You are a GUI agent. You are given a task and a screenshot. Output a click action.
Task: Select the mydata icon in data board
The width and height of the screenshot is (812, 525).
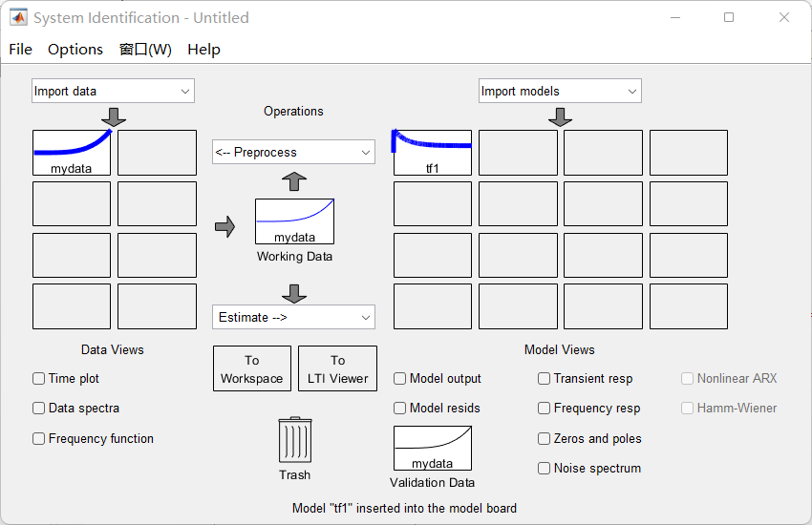(72, 153)
